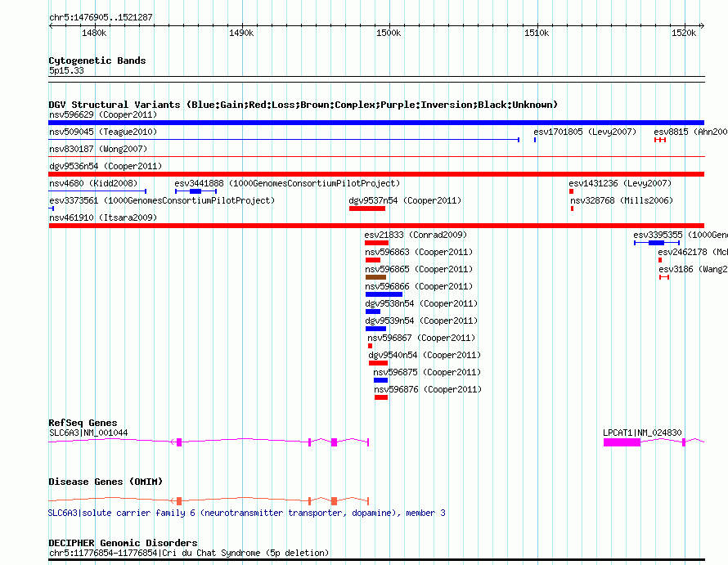Click esv3373561 (1000GenomesConsortiumPilotProject) label
Screen dimensions: 728x565
click(162, 200)
